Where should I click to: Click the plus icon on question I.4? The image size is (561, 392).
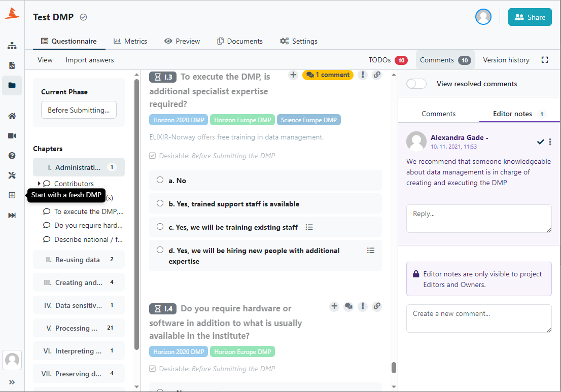334,306
